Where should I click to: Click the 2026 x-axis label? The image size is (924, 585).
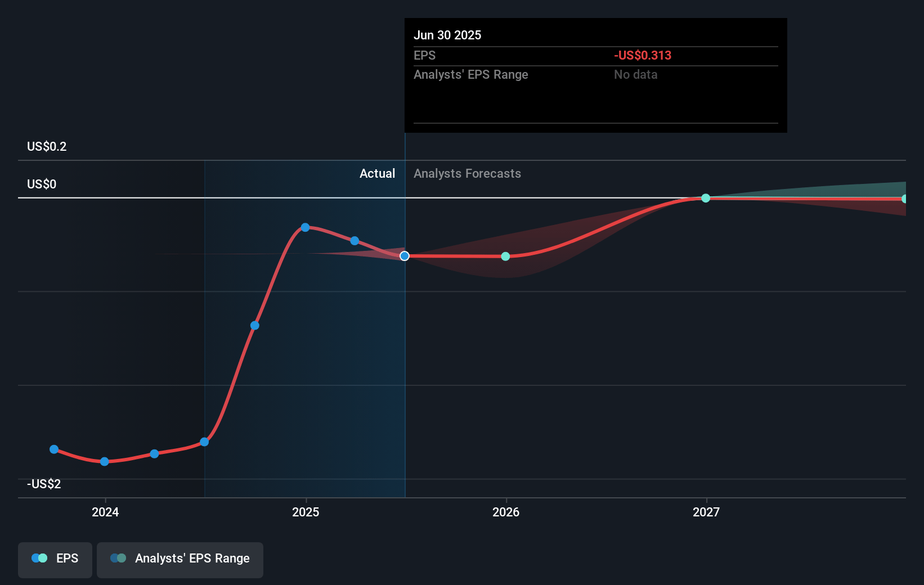click(505, 512)
